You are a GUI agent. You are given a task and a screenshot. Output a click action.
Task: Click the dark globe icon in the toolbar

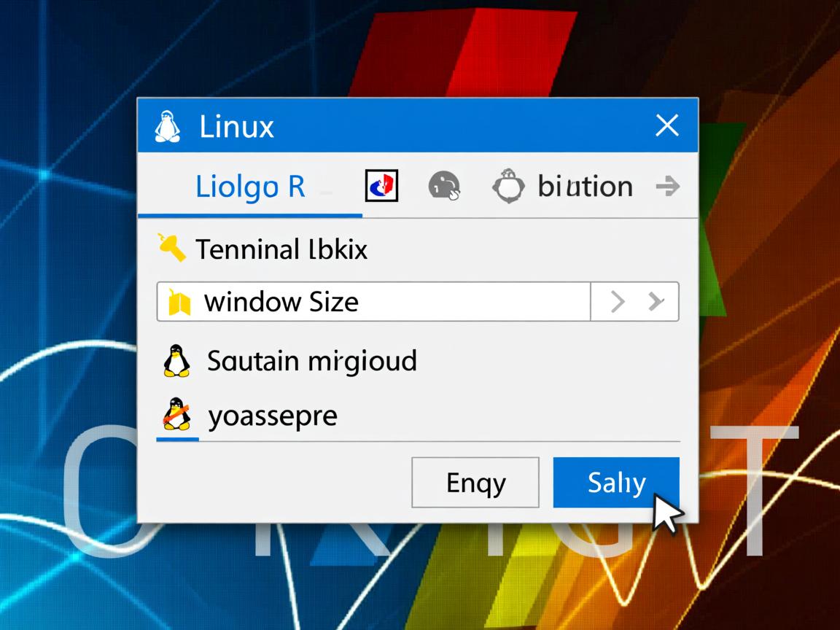(443, 186)
